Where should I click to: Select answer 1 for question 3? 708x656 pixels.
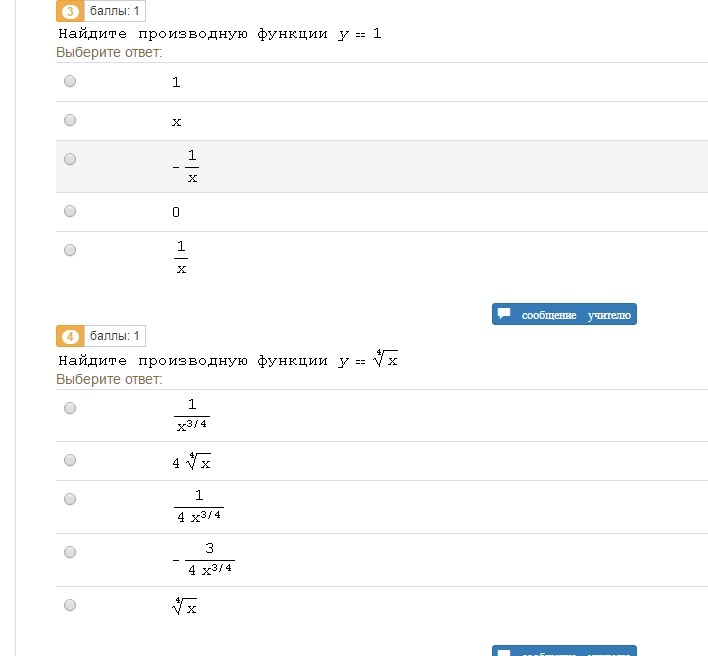click(70, 81)
